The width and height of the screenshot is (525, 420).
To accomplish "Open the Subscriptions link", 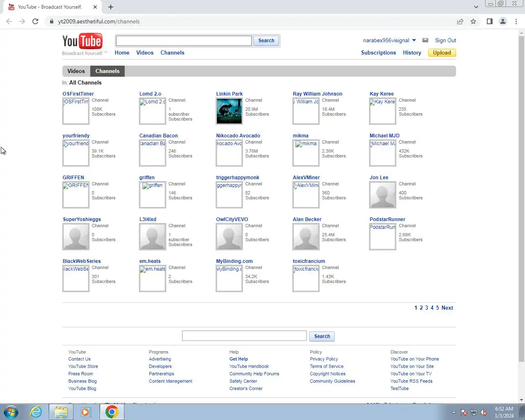I will pos(379,52).
